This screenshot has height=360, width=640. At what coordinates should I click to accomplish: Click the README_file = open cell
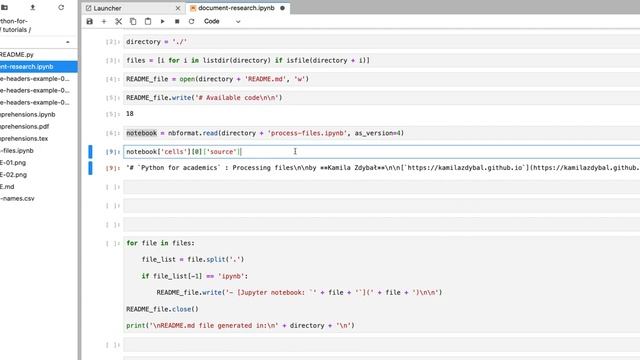tap(382, 79)
